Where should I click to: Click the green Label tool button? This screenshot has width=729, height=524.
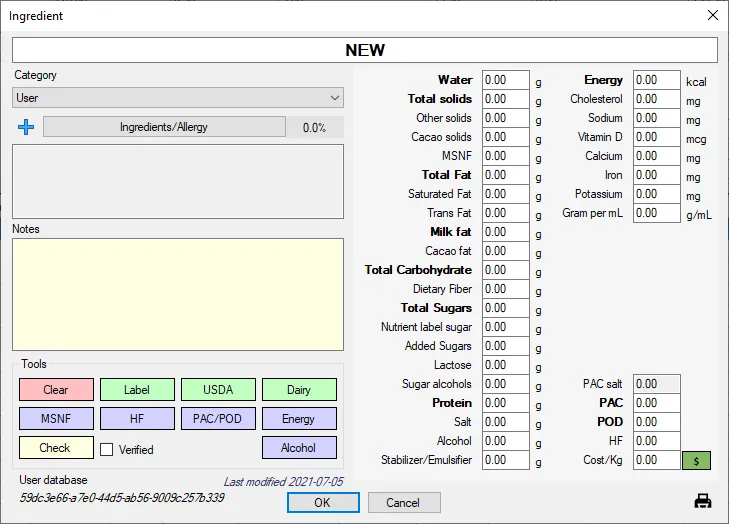click(x=137, y=390)
